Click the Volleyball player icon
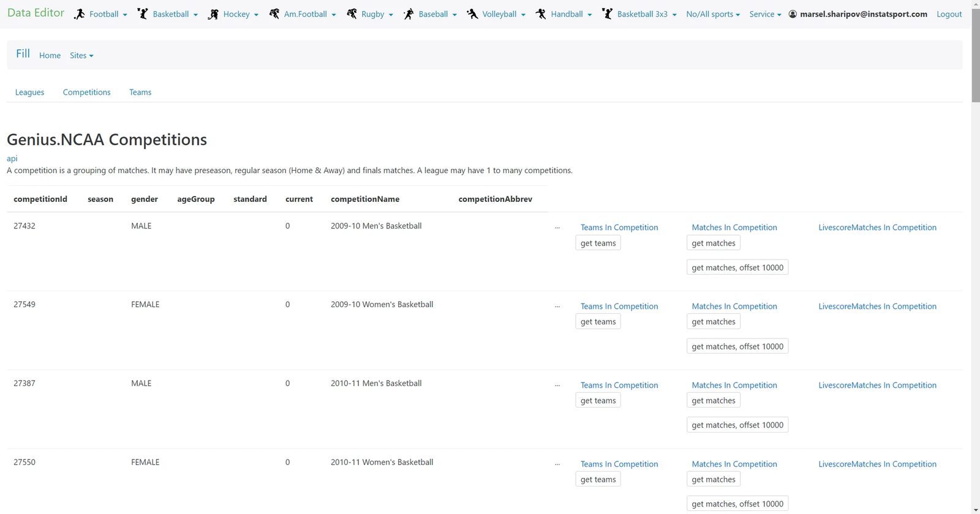 pyautogui.click(x=472, y=13)
